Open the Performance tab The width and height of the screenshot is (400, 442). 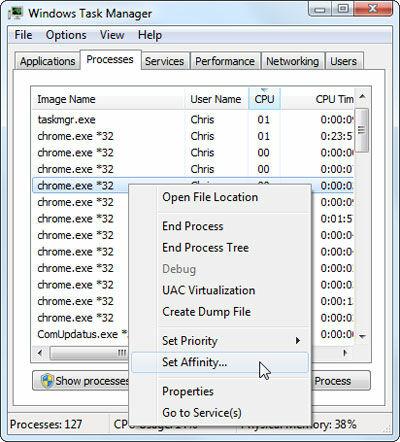(x=225, y=61)
